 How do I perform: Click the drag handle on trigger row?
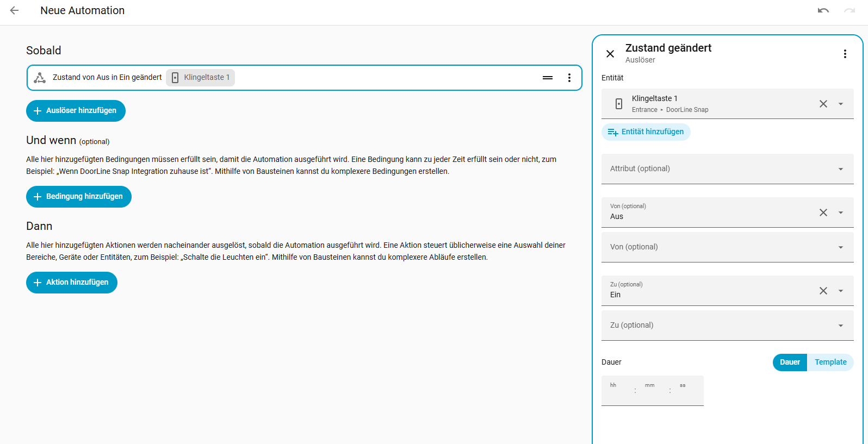point(548,78)
